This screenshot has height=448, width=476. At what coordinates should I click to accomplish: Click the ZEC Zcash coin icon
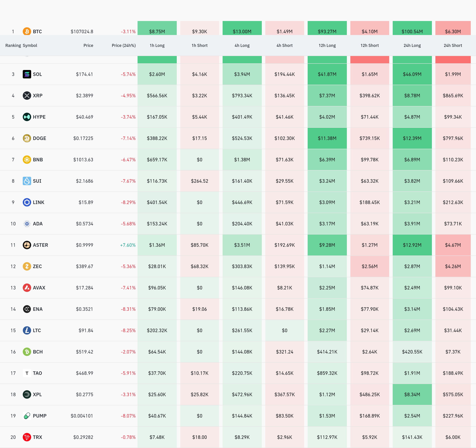point(27,266)
